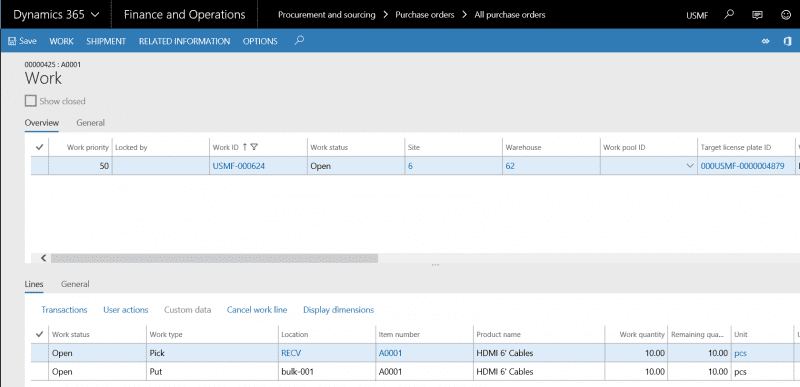Click Save in the action pane
This screenshot has height=387, width=800.
click(22, 41)
